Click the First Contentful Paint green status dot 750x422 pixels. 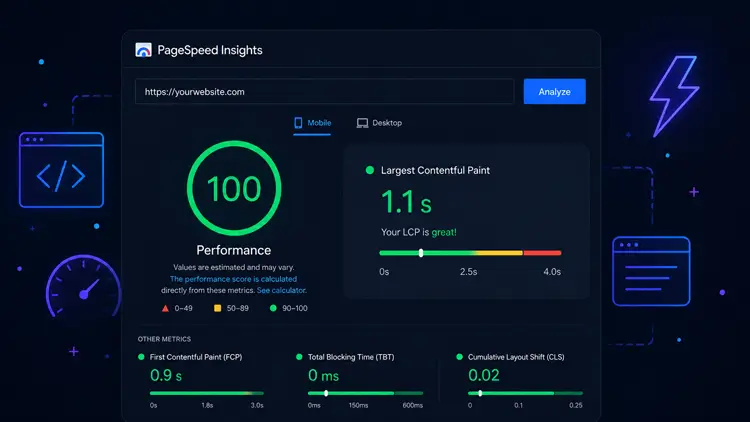click(x=141, y=357)
